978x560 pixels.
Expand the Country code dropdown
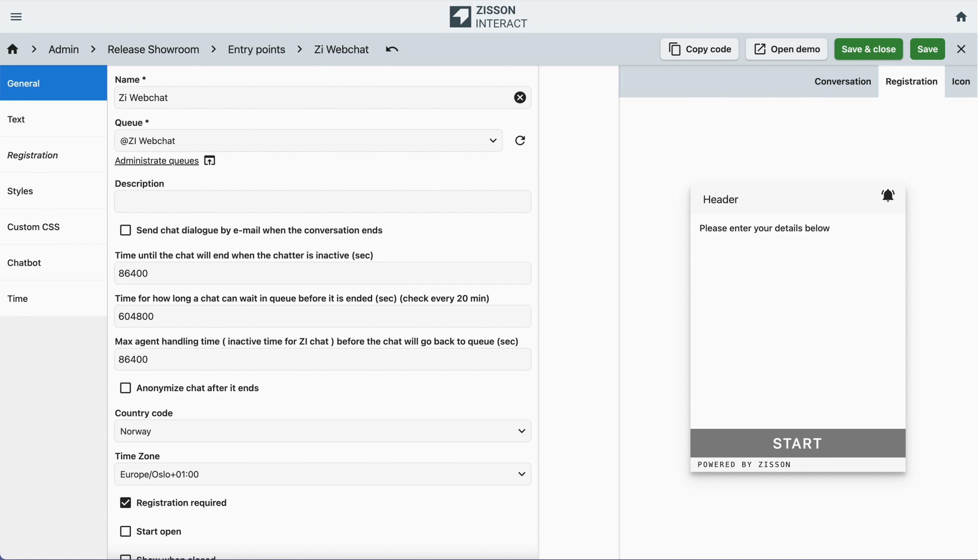(x=322, y=431)
